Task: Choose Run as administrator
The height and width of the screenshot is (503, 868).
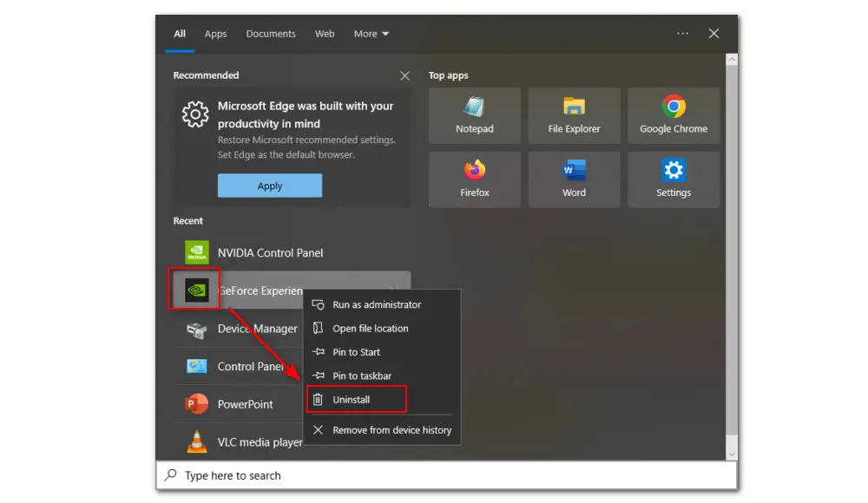Action: click(x=376, y=304)
